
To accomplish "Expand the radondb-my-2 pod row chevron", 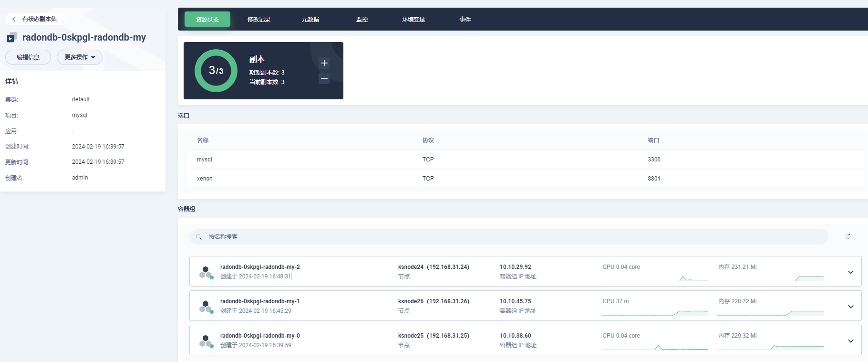I will 850,272.
